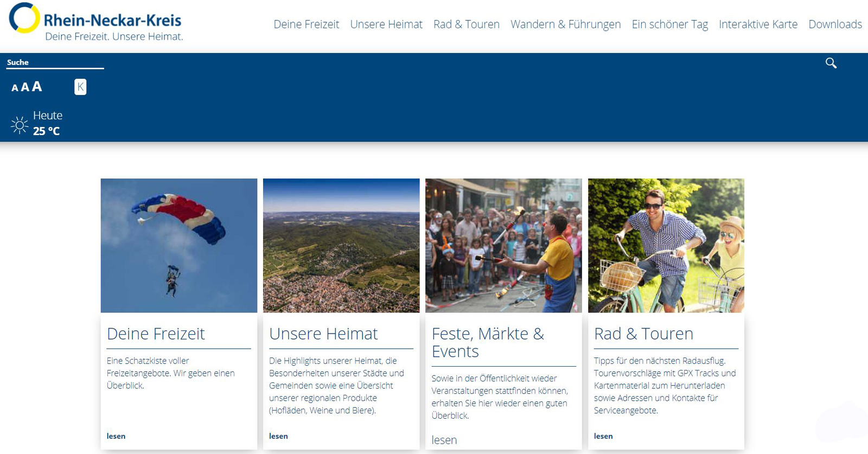868x454 pixels.
Task: Open the Interaktive Karte menu item
Action: tap(758, 24)
